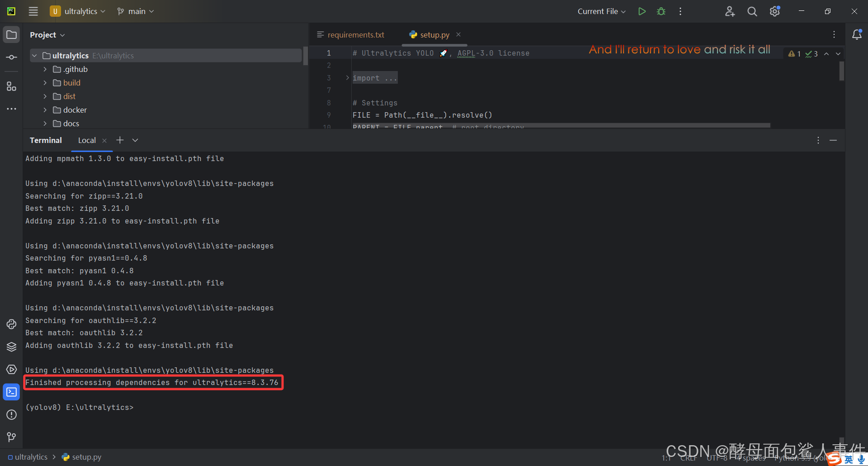868x466 pixels.
Task: Open Search Everywhere with the magnifier icon
Action: [x=752, y=11]
